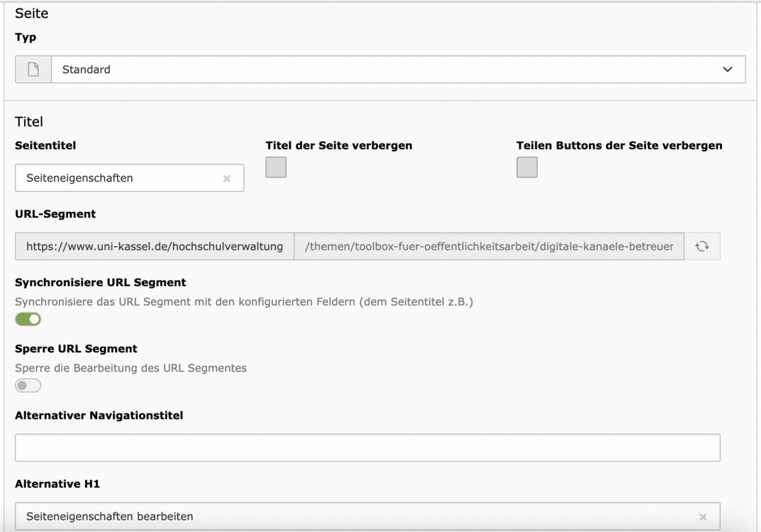This screenshot has height=532, width=761.
Task: Clear the Alternative H1 field with x icon
Action: click(x=703, y=518)
